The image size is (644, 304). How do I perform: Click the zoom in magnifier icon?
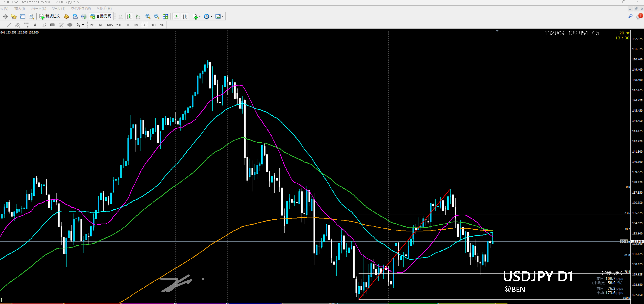pos(148,16)
